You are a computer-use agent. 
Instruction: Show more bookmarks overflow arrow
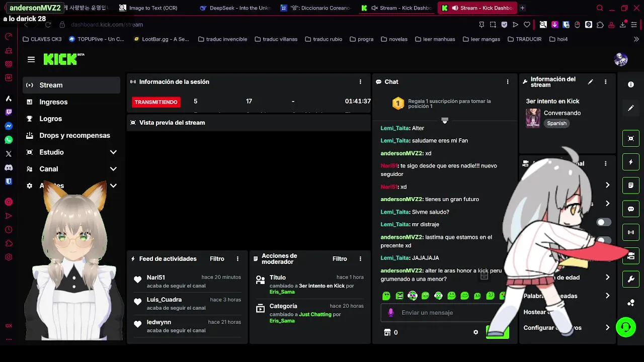[636, 39]
